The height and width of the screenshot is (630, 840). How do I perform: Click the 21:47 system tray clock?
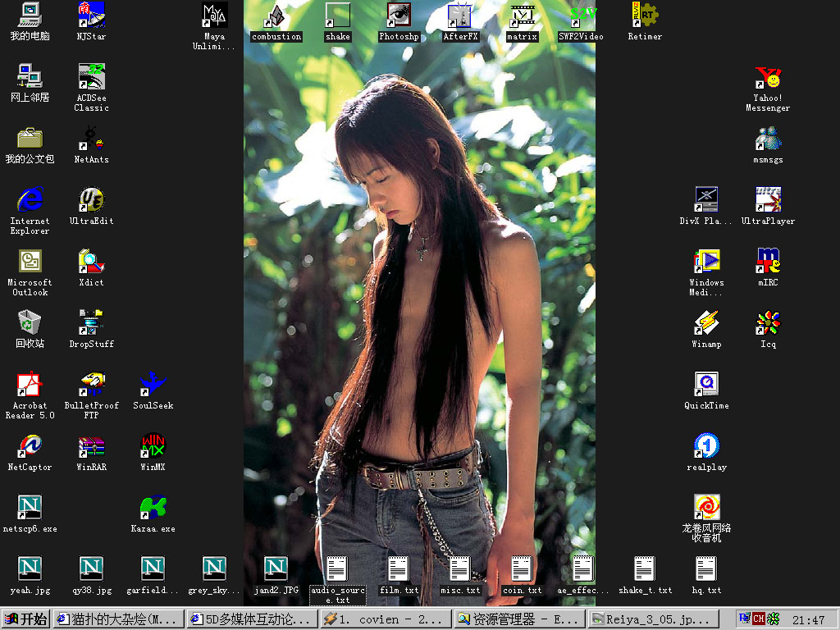809,620
